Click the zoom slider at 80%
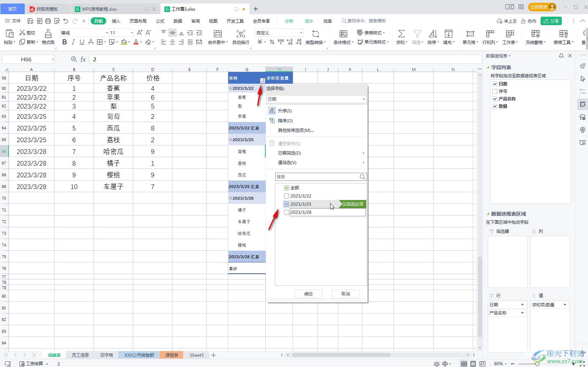Viewport: 588px width, 367px height. [x=537, y=363]
